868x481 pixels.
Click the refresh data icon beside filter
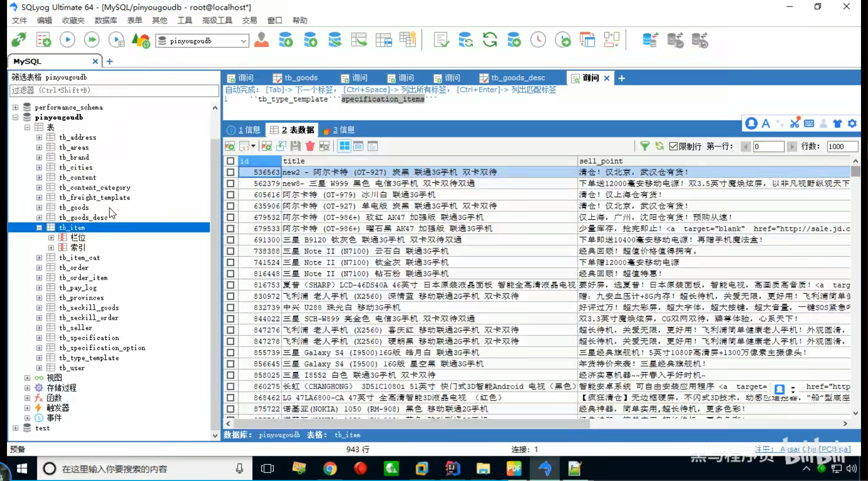(x=660, y=146)
